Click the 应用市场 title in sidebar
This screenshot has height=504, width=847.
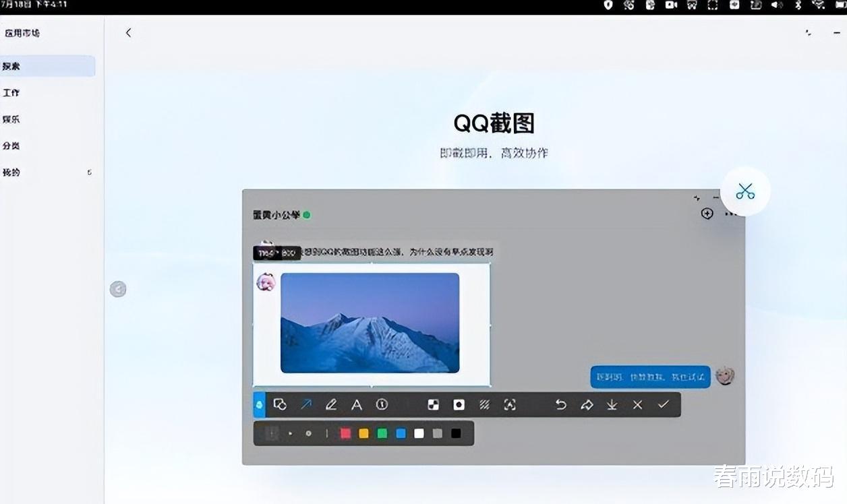point(23,33)
